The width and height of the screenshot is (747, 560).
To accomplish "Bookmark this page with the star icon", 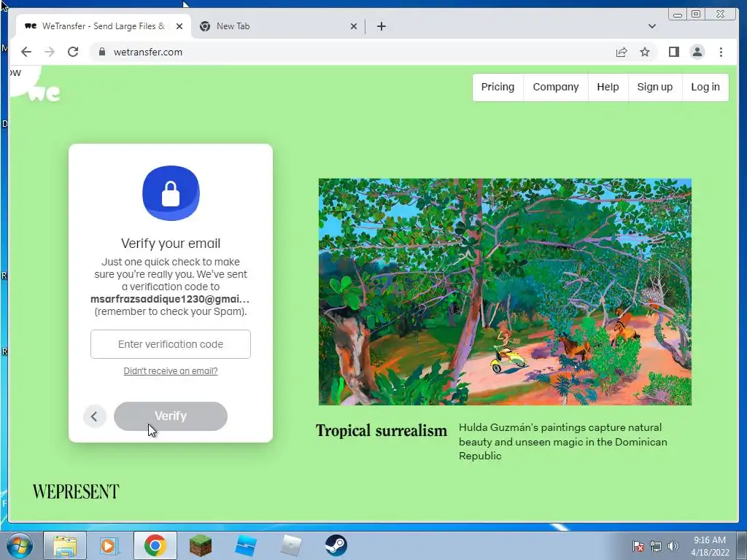I will tap(645, 52).
